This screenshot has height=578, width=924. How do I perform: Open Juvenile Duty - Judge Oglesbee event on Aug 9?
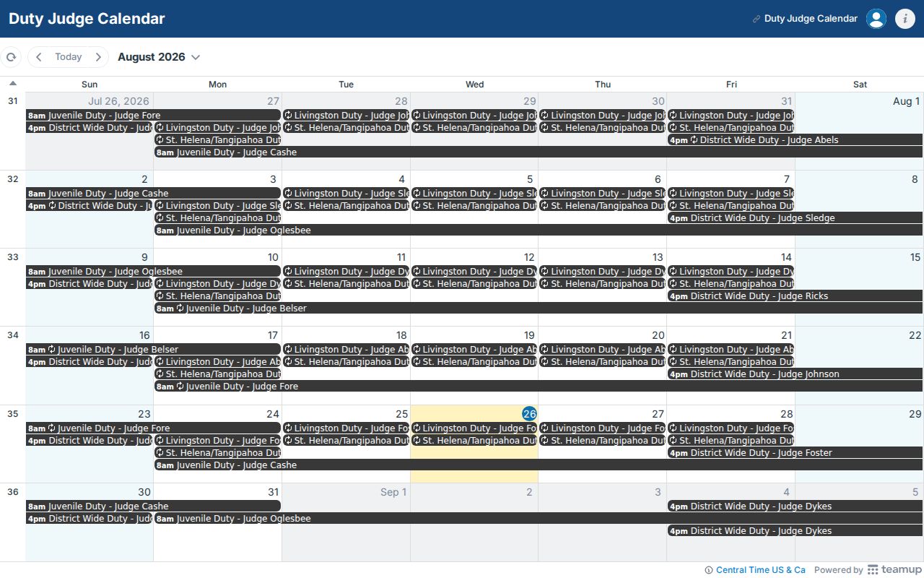click(153, 272)
